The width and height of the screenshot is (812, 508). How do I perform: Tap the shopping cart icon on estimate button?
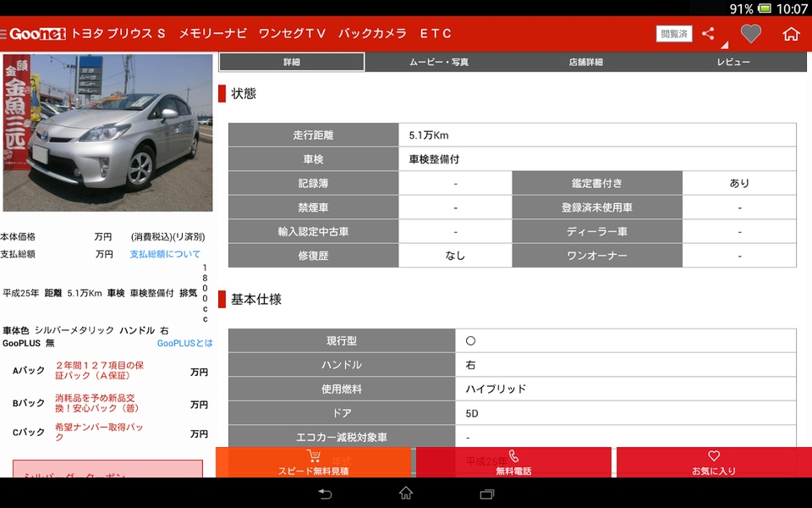[x=313, y=456]
